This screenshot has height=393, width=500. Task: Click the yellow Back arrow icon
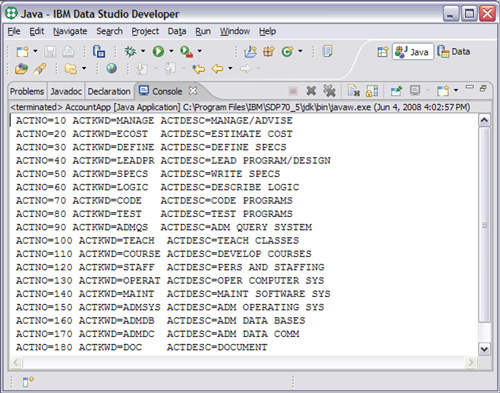[217, 69]
